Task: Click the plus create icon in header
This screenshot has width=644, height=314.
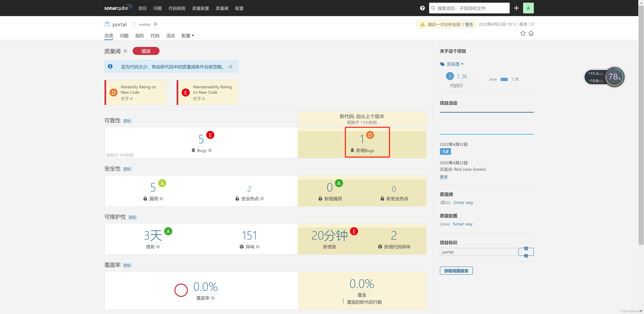Action: click(x=516, y=8)
